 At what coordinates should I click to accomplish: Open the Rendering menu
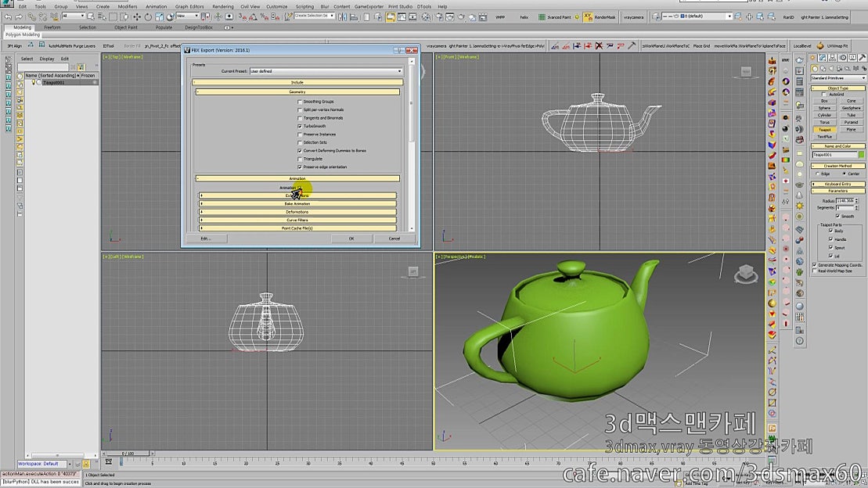coord(223,6)
